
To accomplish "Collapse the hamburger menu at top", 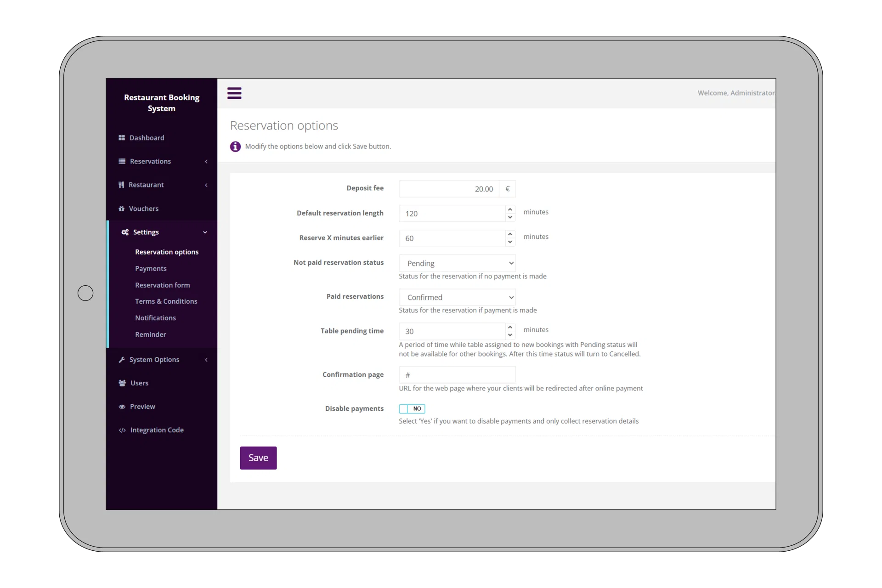I will click(x=234, y=93).
